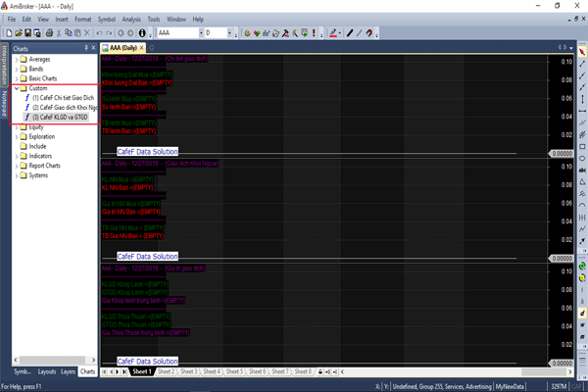Screen dimensions: 588x392
Task: Click the yellow zoom-out circle icon
Action: pos(582,278)
